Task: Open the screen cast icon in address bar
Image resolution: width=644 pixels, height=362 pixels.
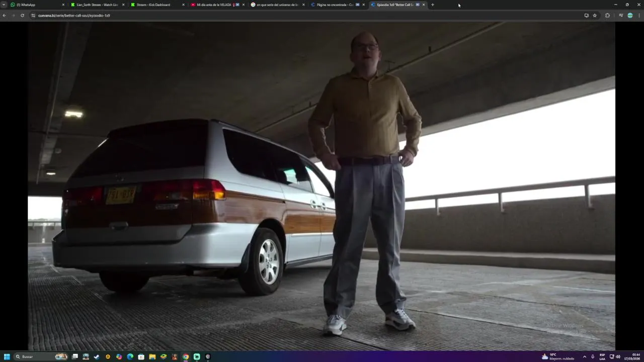Action: tap(586, 16)
